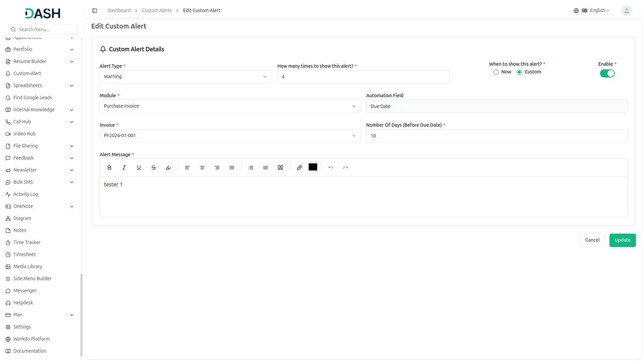
Task: Select the Custom radio option
Action: 519,72
